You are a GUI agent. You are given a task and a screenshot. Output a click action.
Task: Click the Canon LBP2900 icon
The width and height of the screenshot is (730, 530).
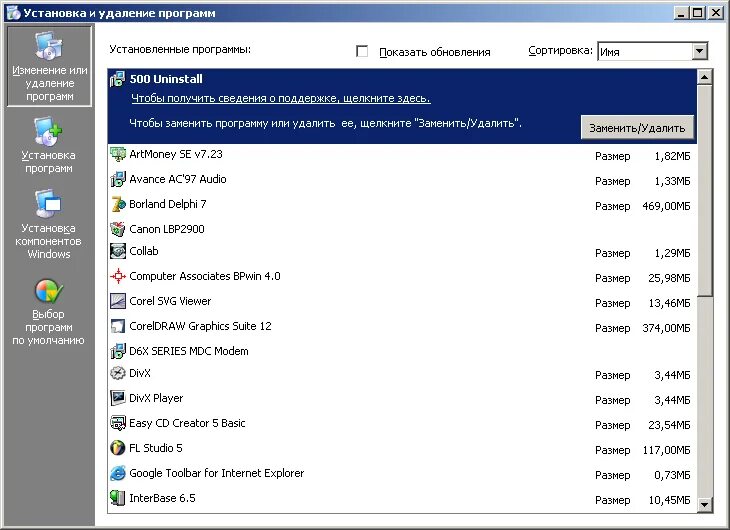pos(118,229)
